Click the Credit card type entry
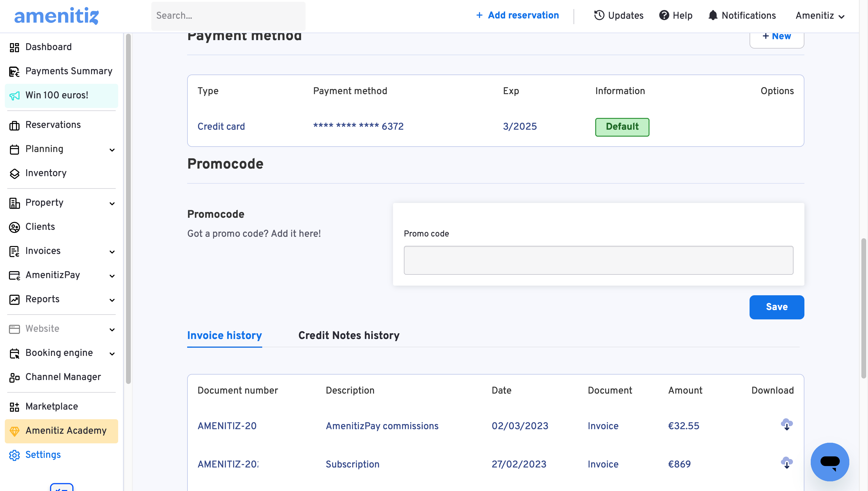The width and height of the screenshot is (868, 491). click(x=221, y=126)
